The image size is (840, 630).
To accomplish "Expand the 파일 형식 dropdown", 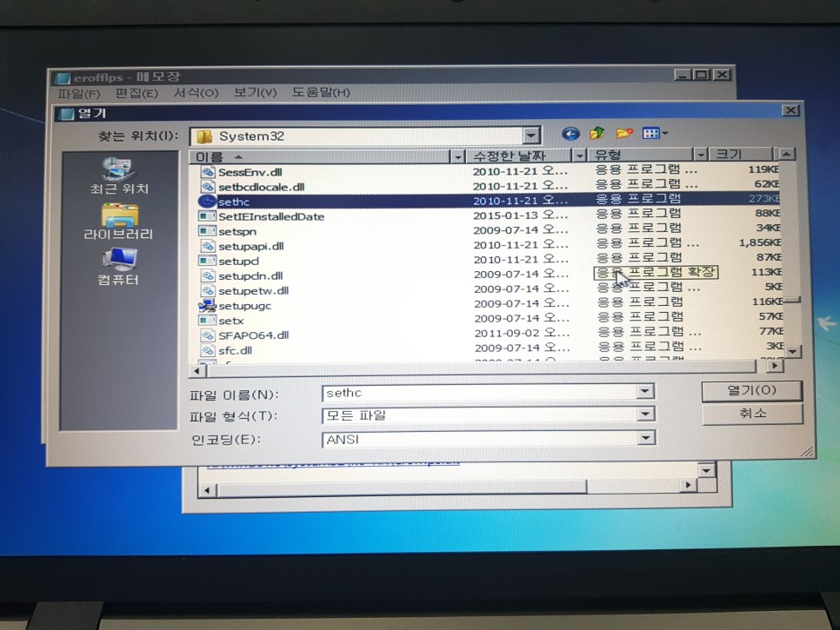I will [645, 414].
